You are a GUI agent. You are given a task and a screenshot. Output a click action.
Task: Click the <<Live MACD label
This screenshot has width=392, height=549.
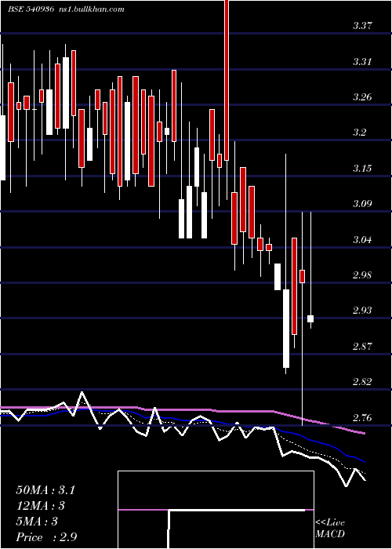(x=330, y=528)
